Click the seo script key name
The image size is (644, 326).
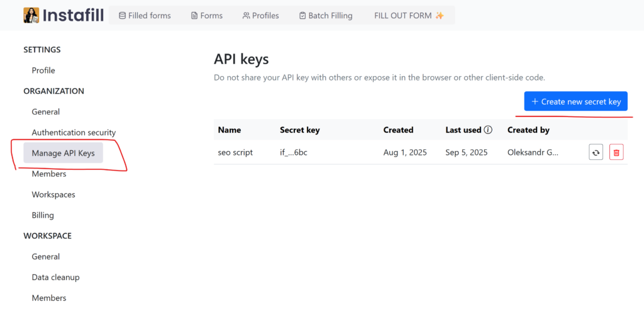235,152
